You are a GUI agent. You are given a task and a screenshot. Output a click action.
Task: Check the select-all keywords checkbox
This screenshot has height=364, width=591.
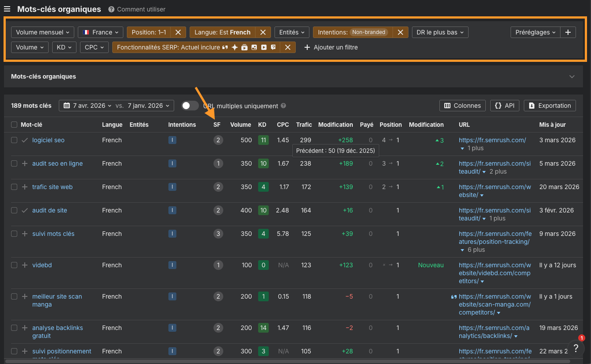[x=14, y=125]
